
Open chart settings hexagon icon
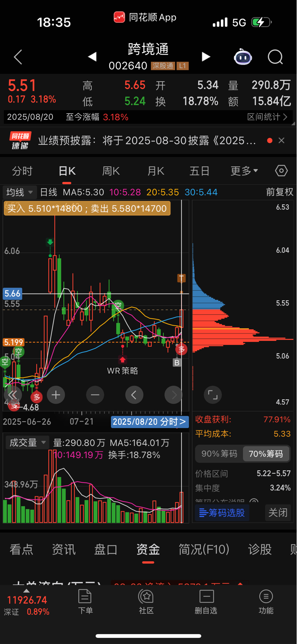click(x=281, y=171)
